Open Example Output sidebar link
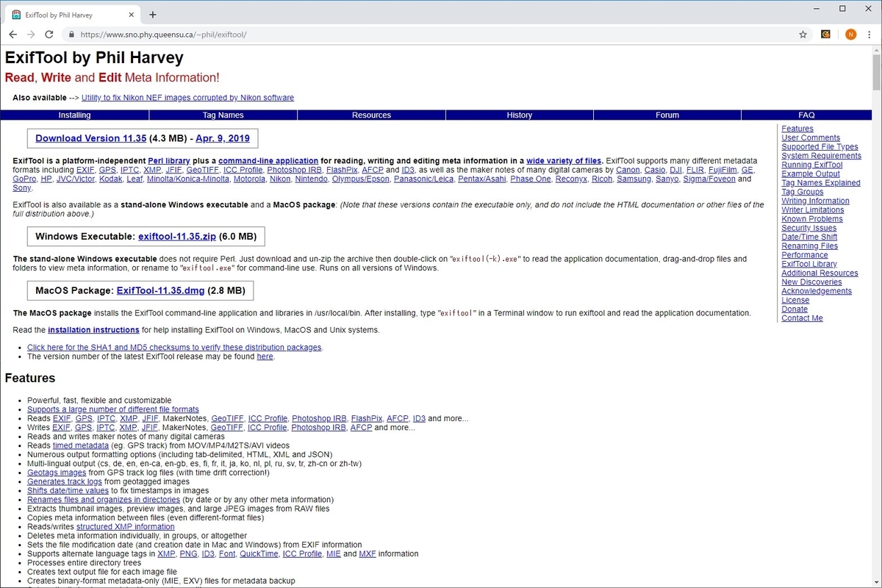Viewport: 882px width, 588px height. (x=811, y=174)
